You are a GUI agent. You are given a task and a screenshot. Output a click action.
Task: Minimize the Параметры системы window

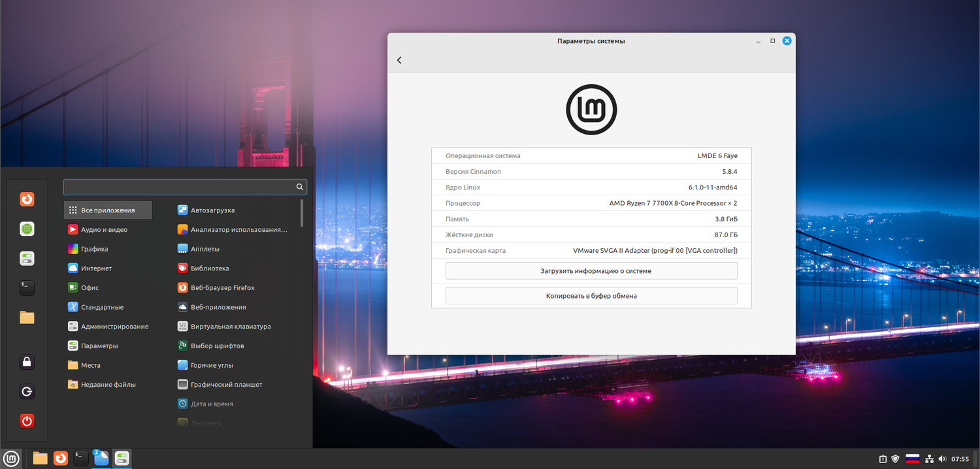pos(758,40)
